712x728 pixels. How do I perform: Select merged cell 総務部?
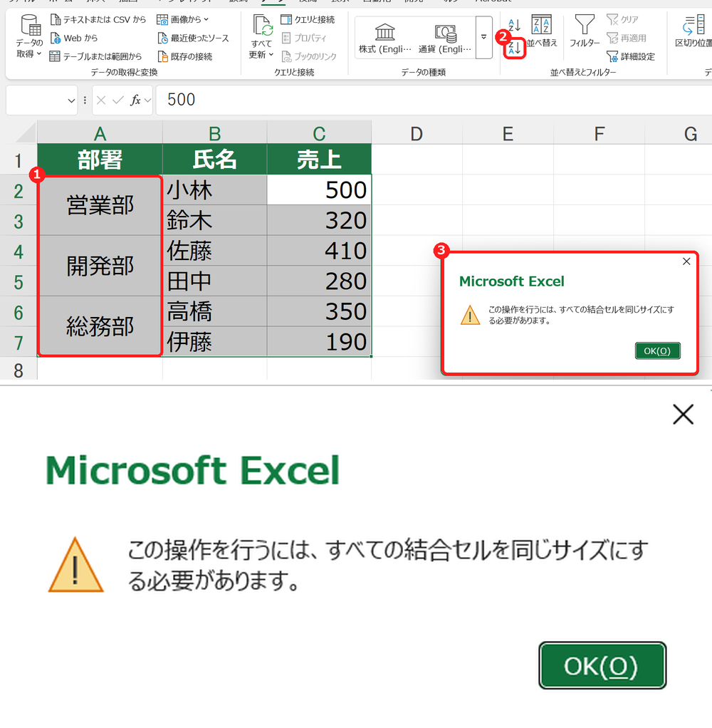pos(100,326)
